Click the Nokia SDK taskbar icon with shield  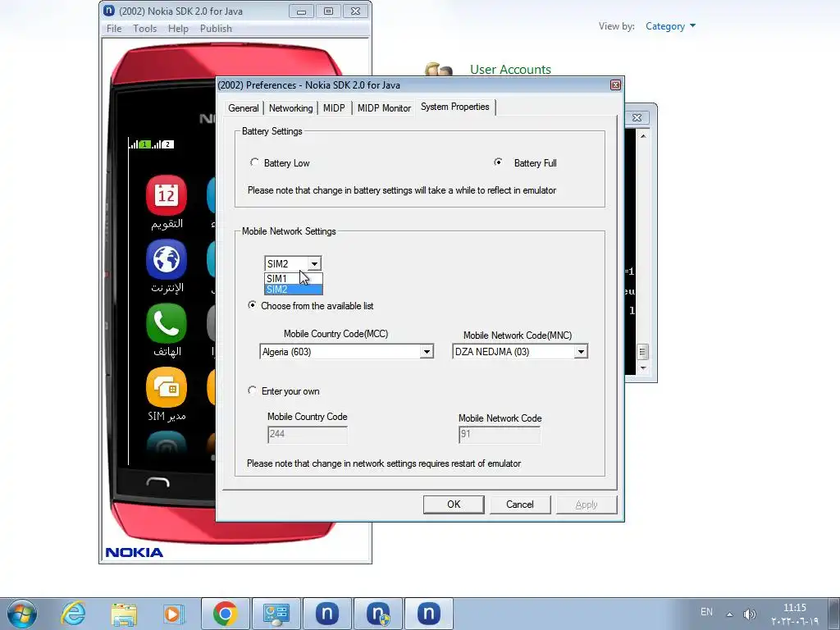[x=377, y=614]
